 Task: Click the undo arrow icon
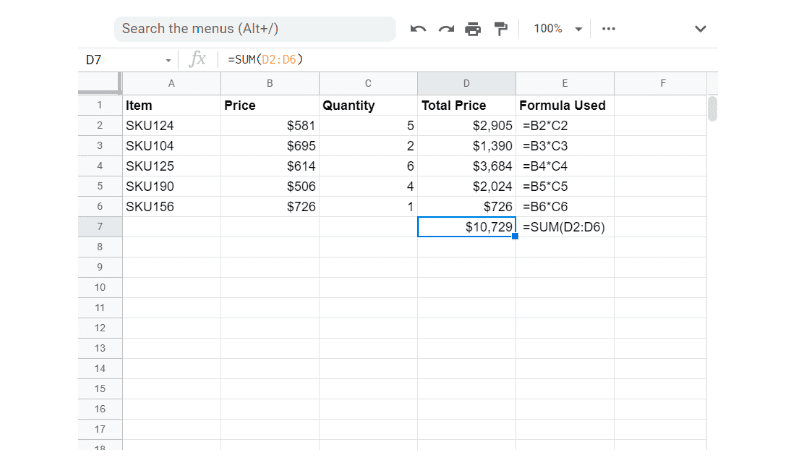[x=418, y=29]
